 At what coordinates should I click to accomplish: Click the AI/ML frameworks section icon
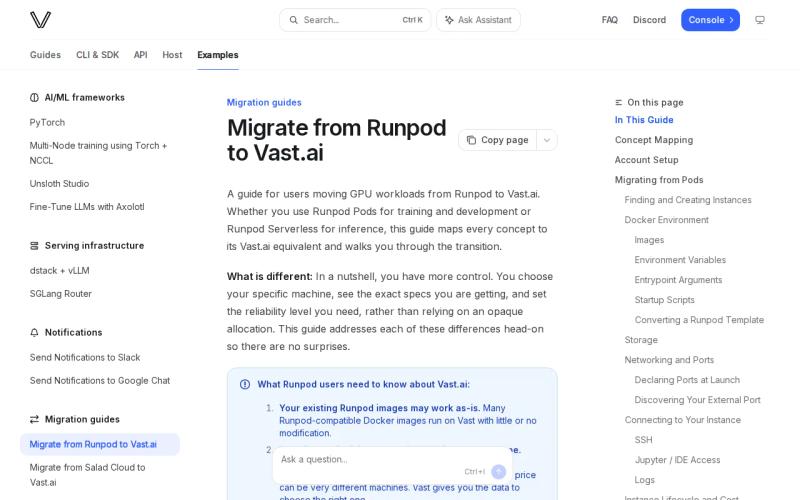34,97
